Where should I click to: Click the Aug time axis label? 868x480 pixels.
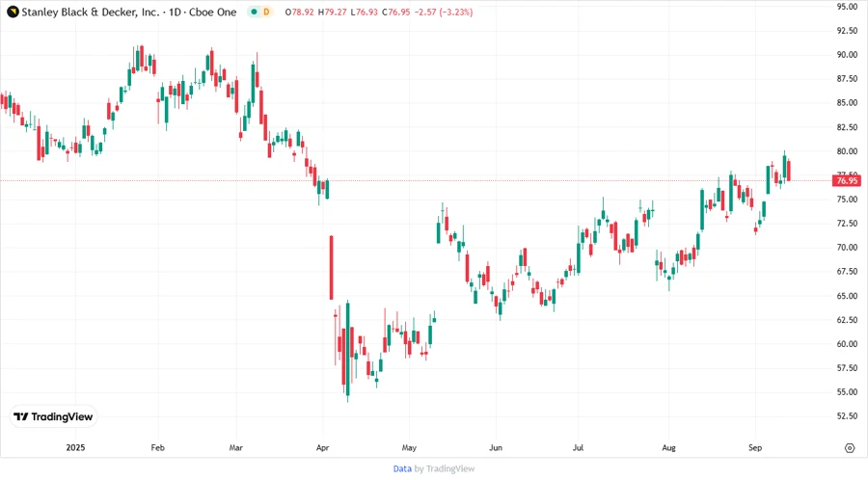coord(668,447)
